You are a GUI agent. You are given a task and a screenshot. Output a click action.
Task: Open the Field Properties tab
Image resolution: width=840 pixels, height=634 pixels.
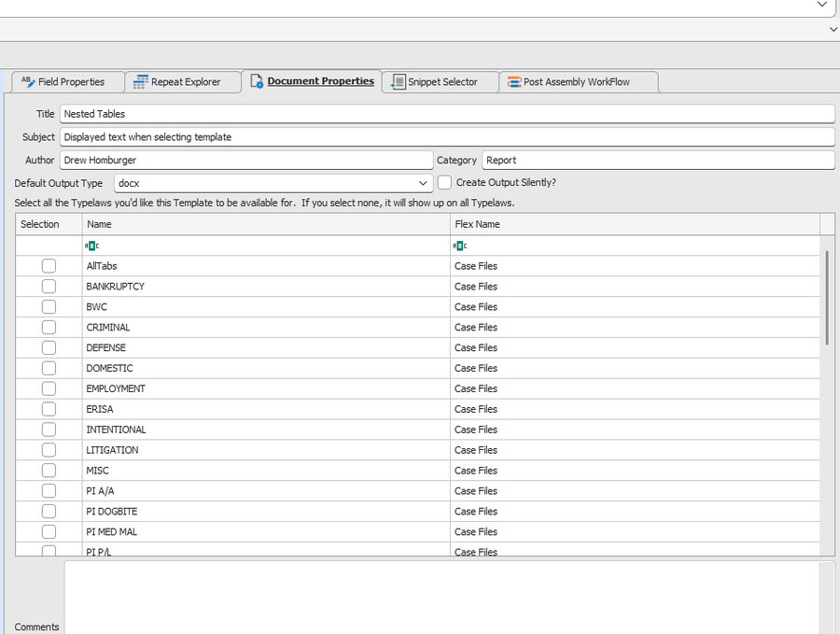click(x=68, y=82)
